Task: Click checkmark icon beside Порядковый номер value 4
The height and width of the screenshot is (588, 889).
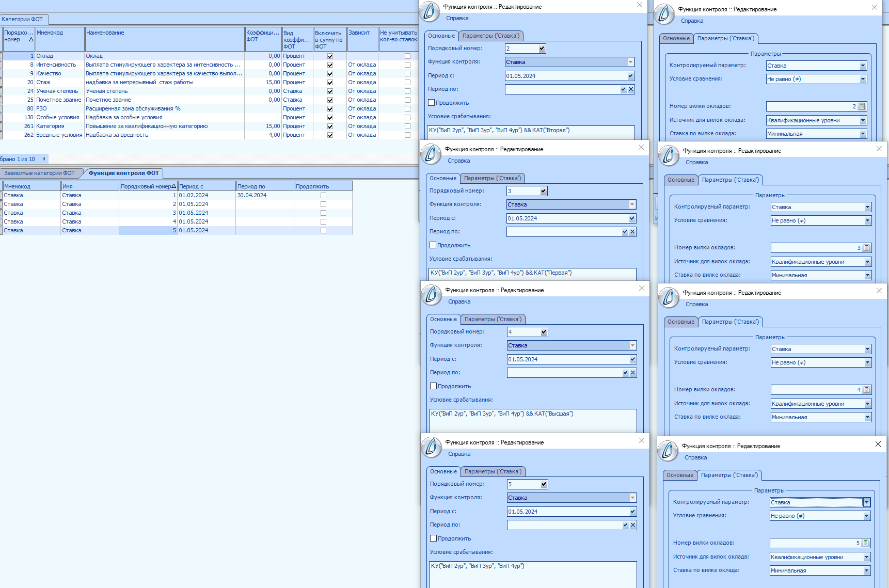Action: [x=544, y=332]
